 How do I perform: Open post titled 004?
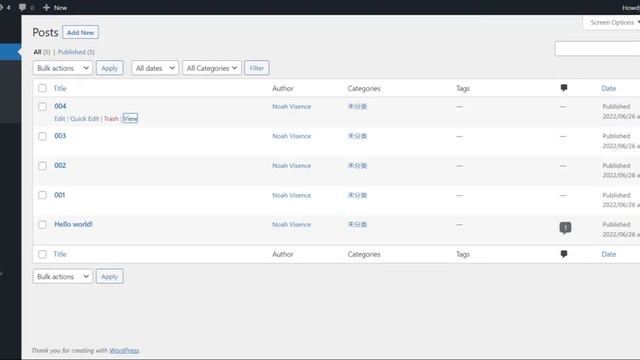60,106
